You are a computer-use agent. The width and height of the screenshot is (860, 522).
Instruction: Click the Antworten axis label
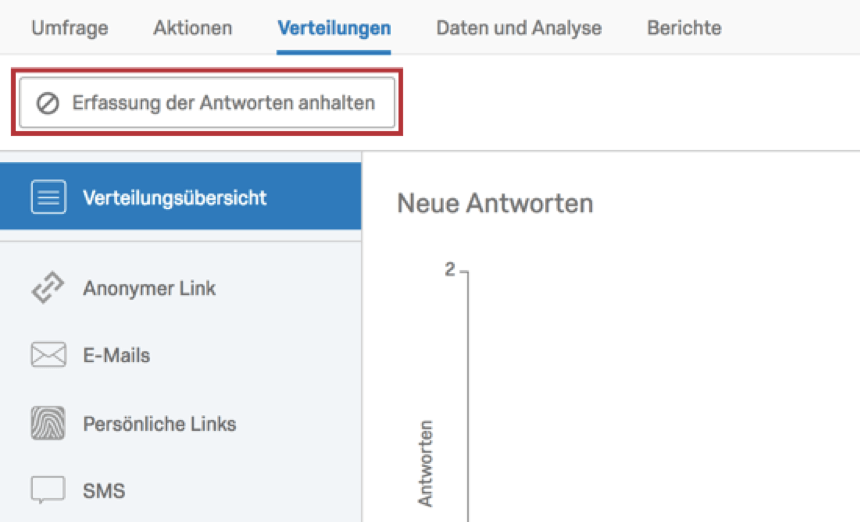426,463
